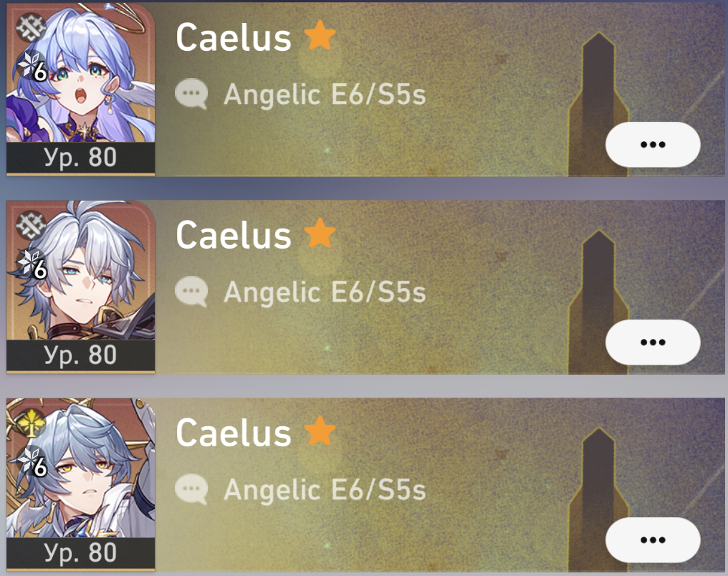
Task: Click the chat bubble icon in the second entry
Action: pos(191,292)
